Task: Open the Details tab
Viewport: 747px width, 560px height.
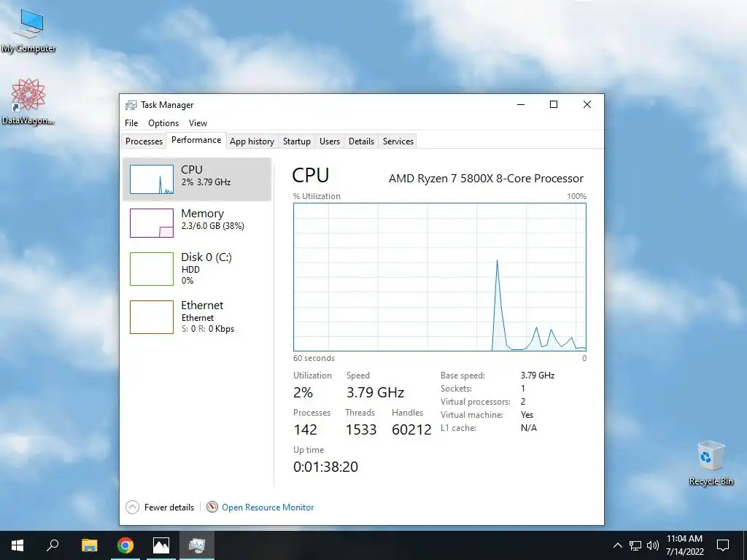Action: click(361, 141)
